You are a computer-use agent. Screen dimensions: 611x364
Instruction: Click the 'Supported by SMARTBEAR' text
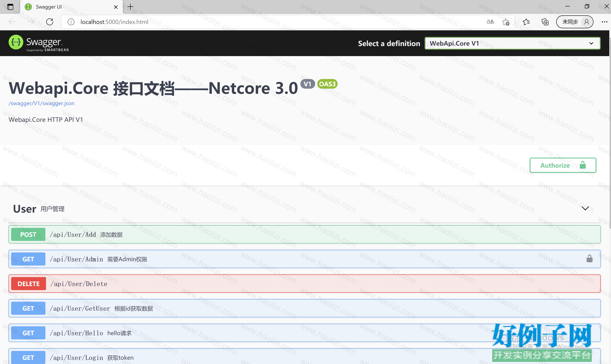point(48,50)
